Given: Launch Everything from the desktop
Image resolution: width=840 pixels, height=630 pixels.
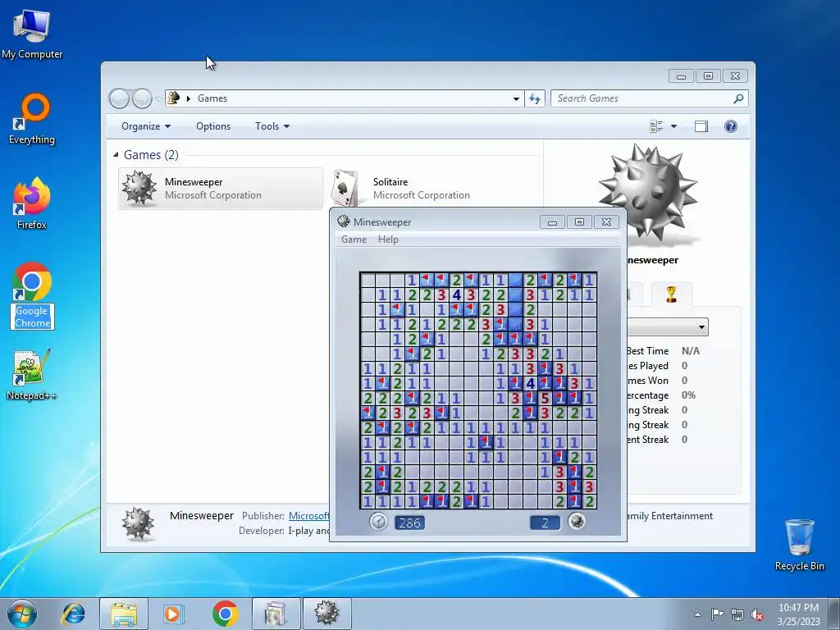Looking at the screenshot, I should 32,119.
